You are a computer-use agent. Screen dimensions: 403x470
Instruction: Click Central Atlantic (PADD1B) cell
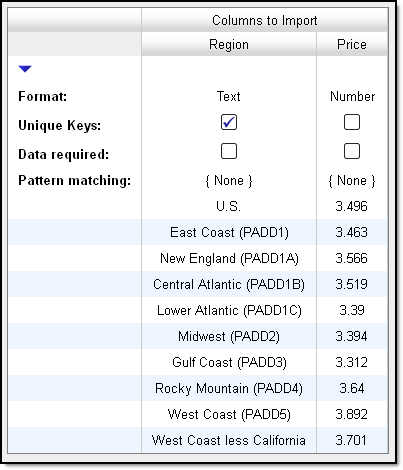229,284
